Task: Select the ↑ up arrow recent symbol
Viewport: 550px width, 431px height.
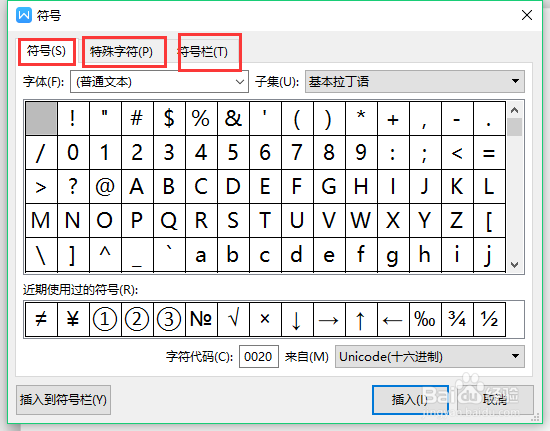Action: (361, 319)
